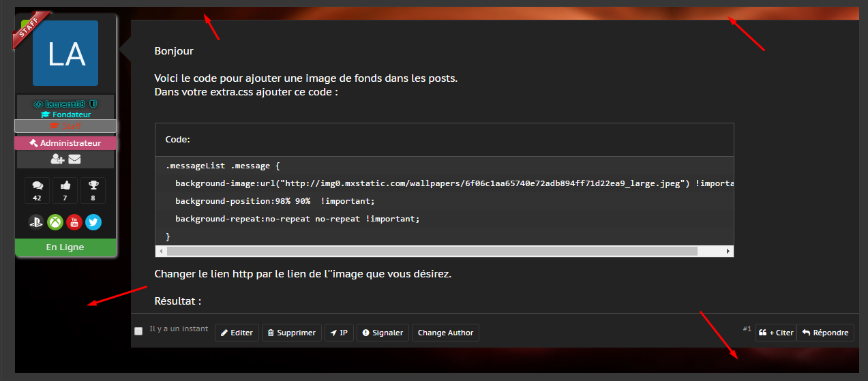The height and width of the screenshot is (381, 868).
Task: Open the YouTube channel icon
Action: 74,222
